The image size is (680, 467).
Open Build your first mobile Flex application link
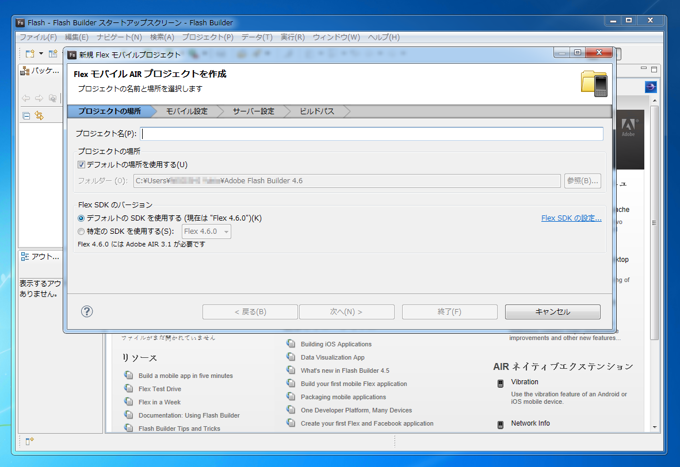pos(354,384)
